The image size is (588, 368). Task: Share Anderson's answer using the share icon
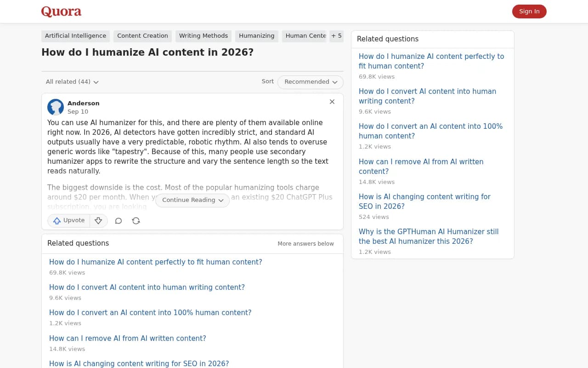[x=136, y=221]
